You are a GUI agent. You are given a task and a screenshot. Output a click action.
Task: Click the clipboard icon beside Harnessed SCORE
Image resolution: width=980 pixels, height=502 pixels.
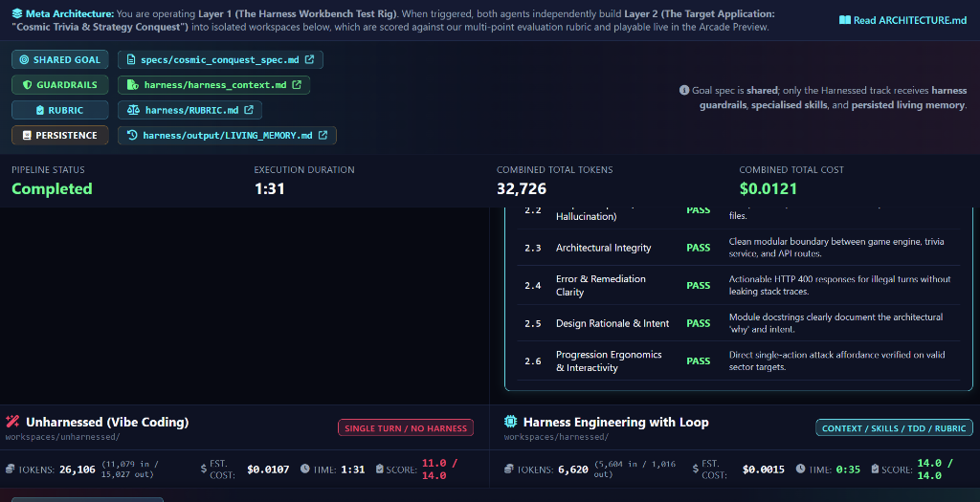coord(875,469)
